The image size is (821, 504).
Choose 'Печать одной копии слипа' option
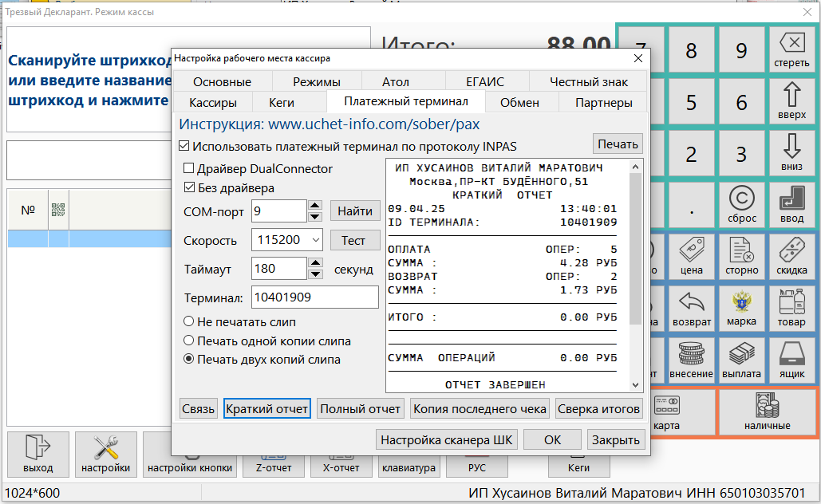tap(189, 341)
